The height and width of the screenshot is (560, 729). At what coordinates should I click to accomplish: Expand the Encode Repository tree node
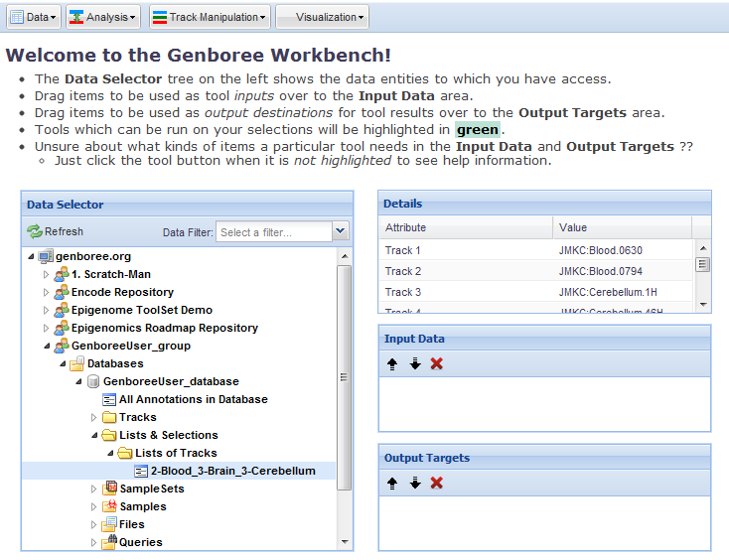click(x=46, y=293)
